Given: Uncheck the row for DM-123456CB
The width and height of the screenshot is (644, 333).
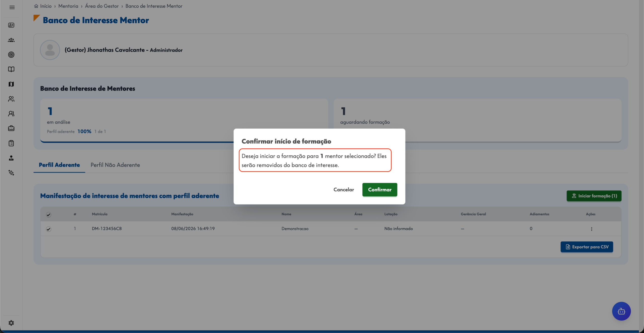Looking at the screenshot, I should [x=49, y=229].
